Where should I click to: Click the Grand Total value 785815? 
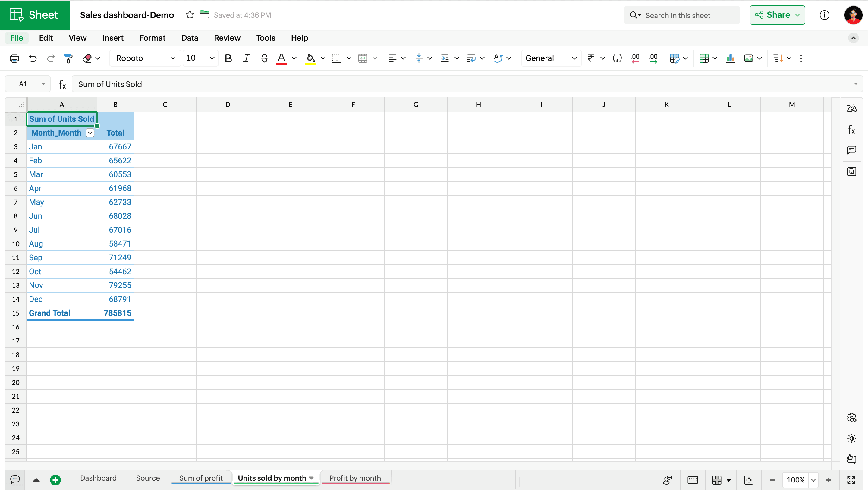pyautogui.click(x=117, y=313)
